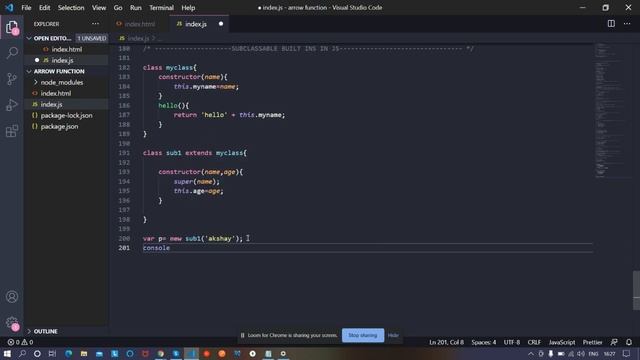Screen dimensions: 640x360
Task: Change indentation via Spaces: 4
Action: tap(484, 342)
